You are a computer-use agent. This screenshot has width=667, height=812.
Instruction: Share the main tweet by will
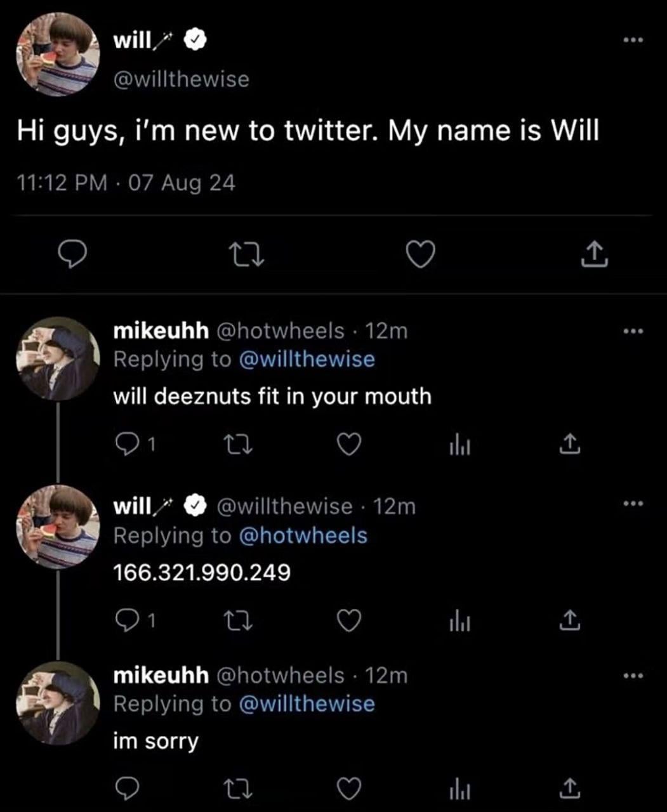click(594, 254)
